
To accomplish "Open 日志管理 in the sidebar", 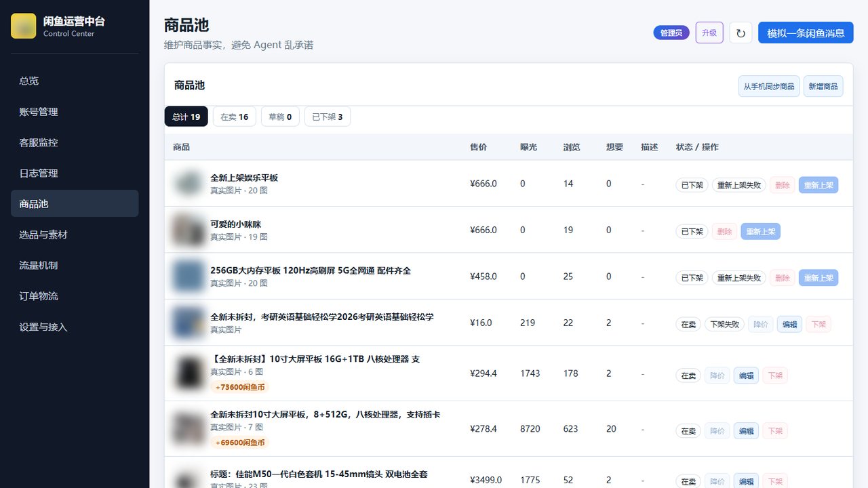I will (x=75, y=173).
